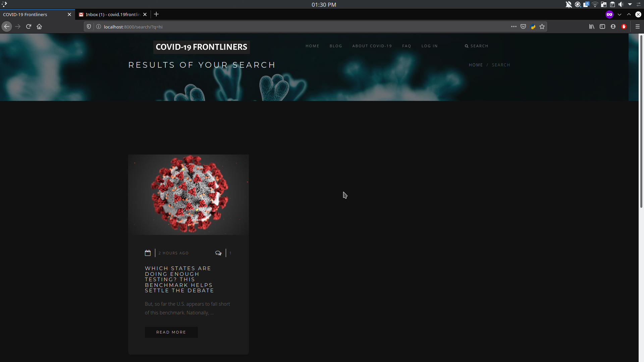Open the Library bookshelf icon

click(x=592, y=26)
